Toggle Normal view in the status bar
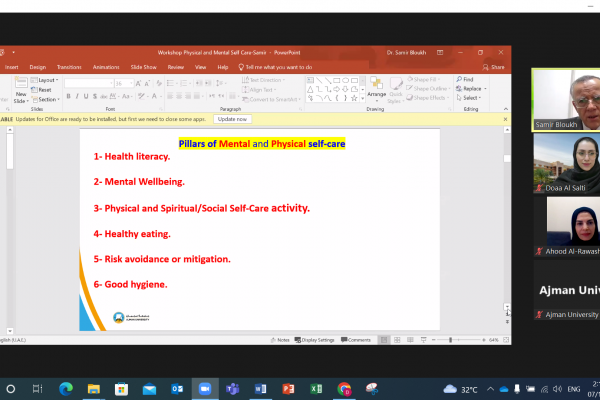The width and height of the screenshot is (600, 400). tap(383, 340)
